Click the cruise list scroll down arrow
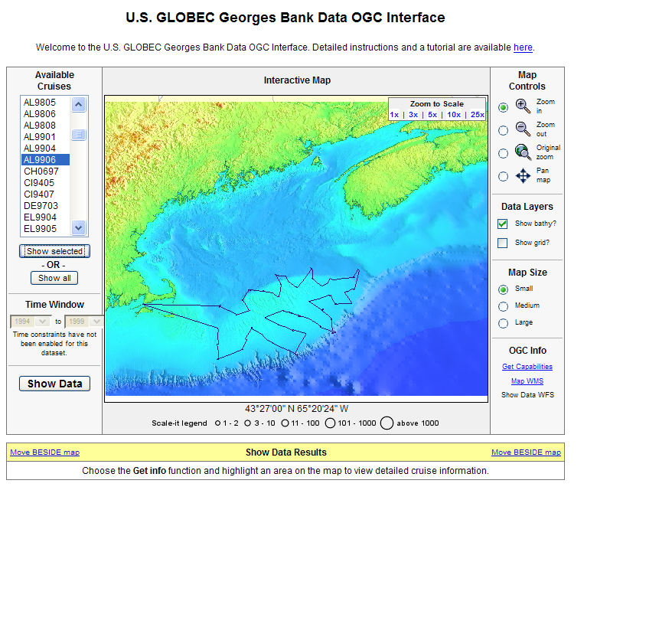Screen dimensions: 672x624 click(x=78, y=227)
